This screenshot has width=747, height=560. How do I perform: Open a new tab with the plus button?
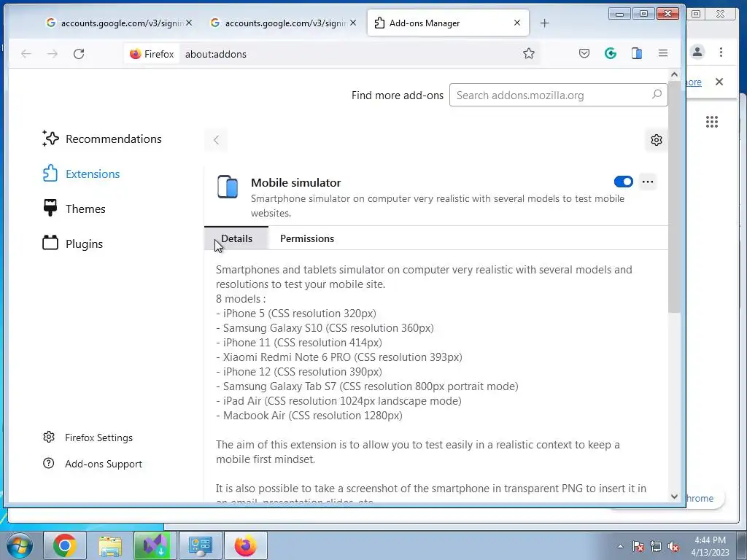(x=544, y=23)
